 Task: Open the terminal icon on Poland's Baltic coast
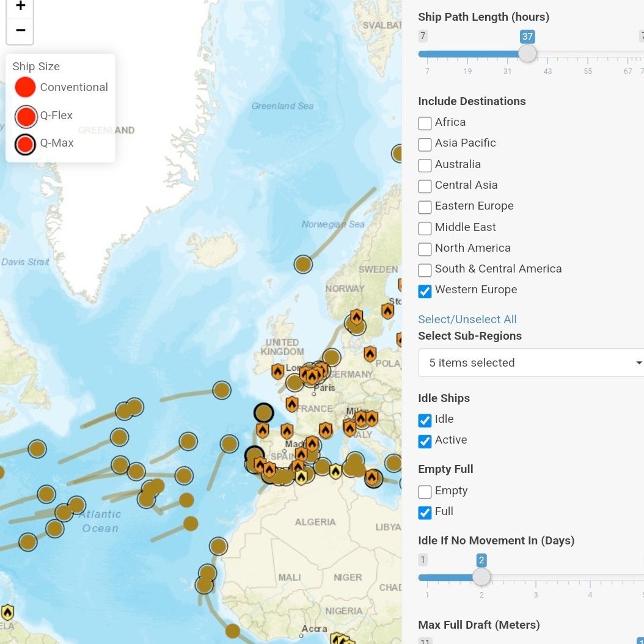[x=370, y=354]
